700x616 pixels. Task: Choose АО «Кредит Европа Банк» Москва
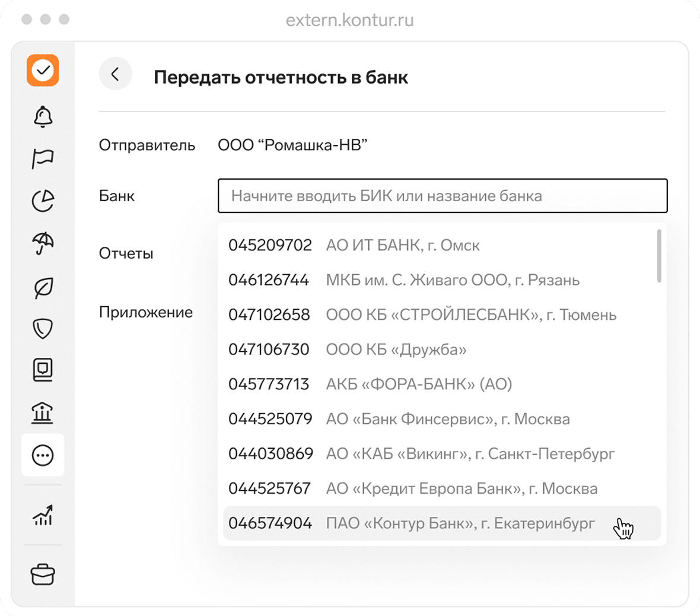point(461,488)
